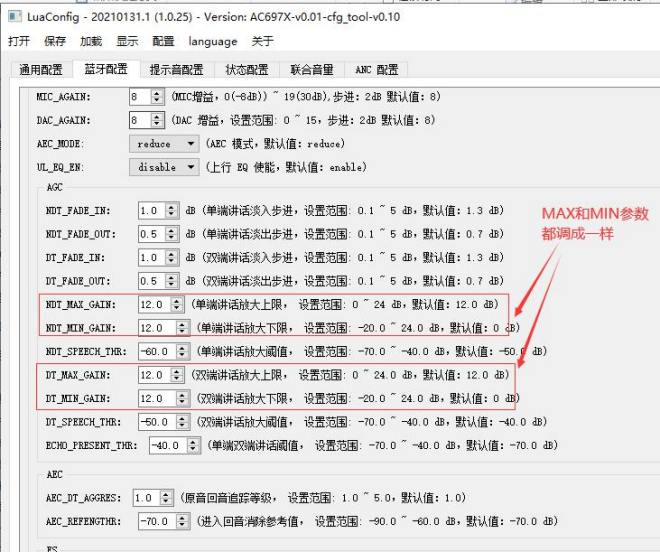Switch to the 通用配置 tab
Screen dimensions: 660x552
[41, 69]
